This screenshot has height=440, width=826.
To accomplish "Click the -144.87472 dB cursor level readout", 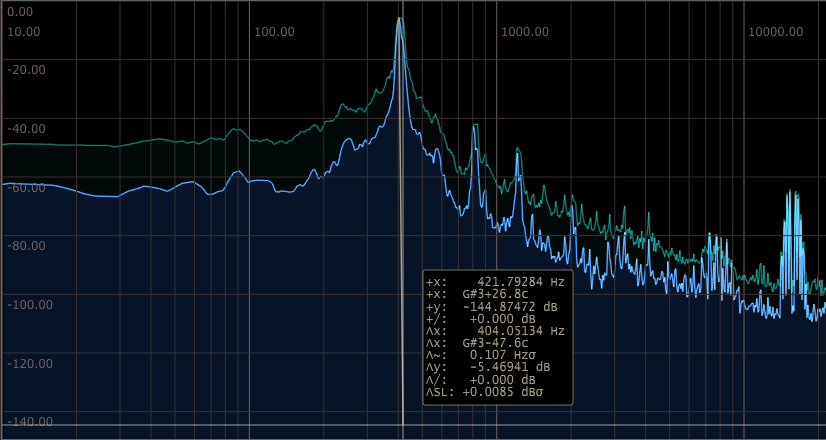I will point(510,307).
